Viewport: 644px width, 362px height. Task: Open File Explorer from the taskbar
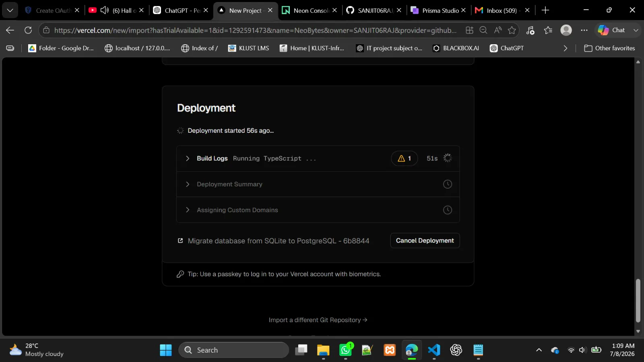click(323, 350)
